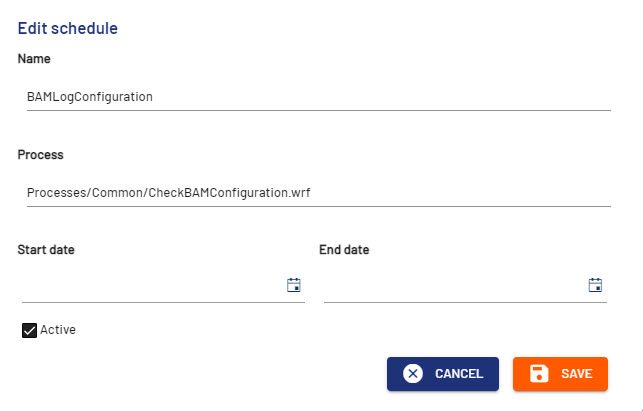Click the X icon on Cancel button
643x411 pixels.
tap(412, 373)
